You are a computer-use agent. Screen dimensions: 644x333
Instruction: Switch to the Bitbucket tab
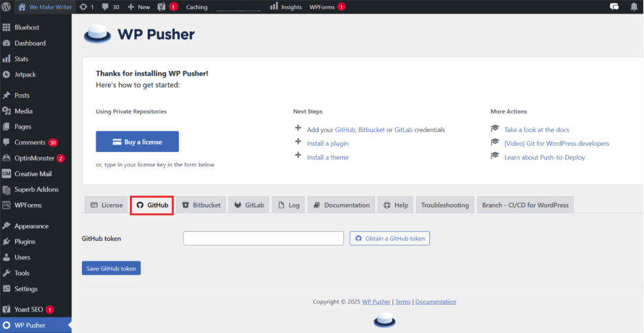point(201,205)
